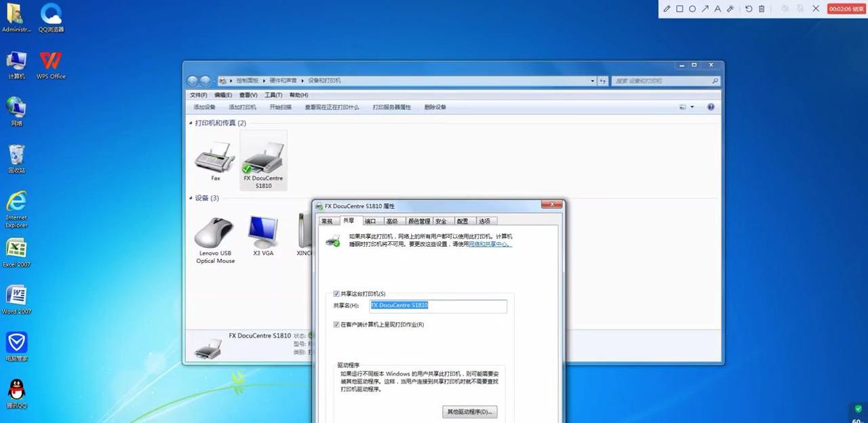Open 腾讯QQ from the desktop
This screenshot has height=423, width=868.
tap(16, 390)
